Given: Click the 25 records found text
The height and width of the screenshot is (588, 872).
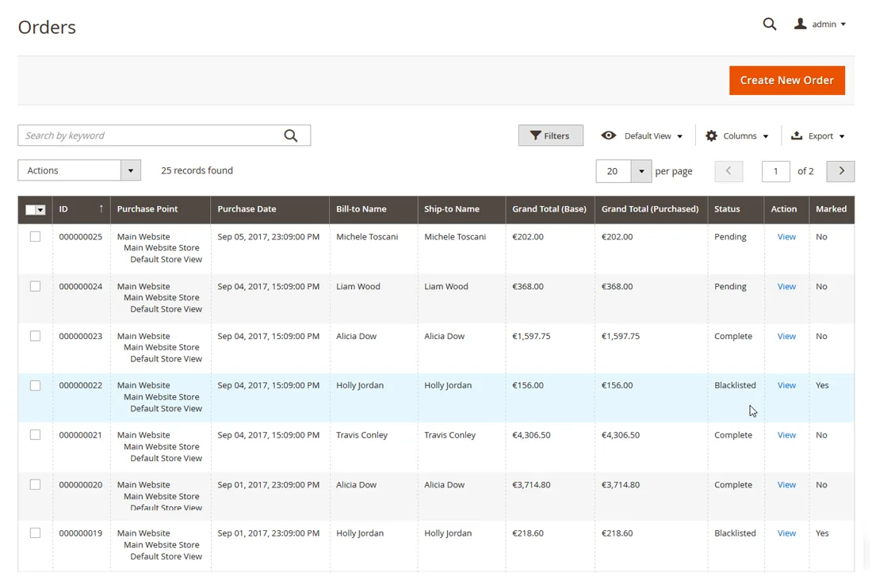Looking at the screenshot, I should pos(197,170).
